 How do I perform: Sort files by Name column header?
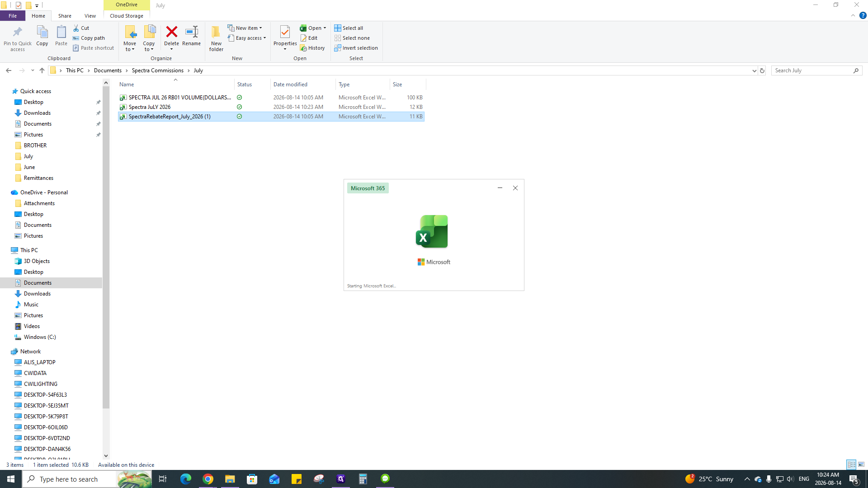(x=175, y=84)
